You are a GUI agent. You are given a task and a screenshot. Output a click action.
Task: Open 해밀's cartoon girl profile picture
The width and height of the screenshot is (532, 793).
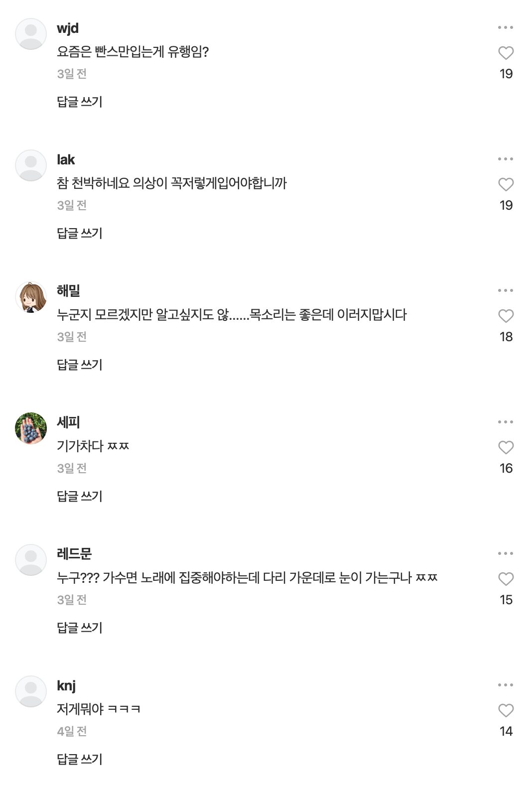(x=31, y=297)
